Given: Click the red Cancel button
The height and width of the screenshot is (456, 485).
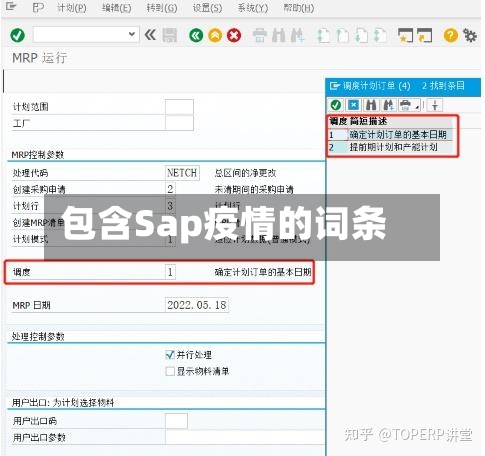Looking at the screenshot, I should click(x=234, y=35).
